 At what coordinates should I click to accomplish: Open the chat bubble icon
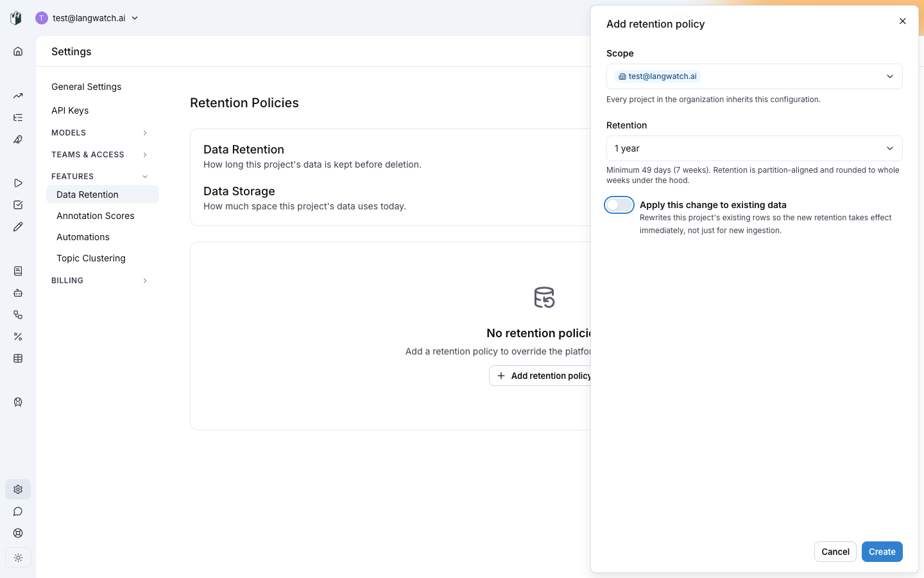18,511
